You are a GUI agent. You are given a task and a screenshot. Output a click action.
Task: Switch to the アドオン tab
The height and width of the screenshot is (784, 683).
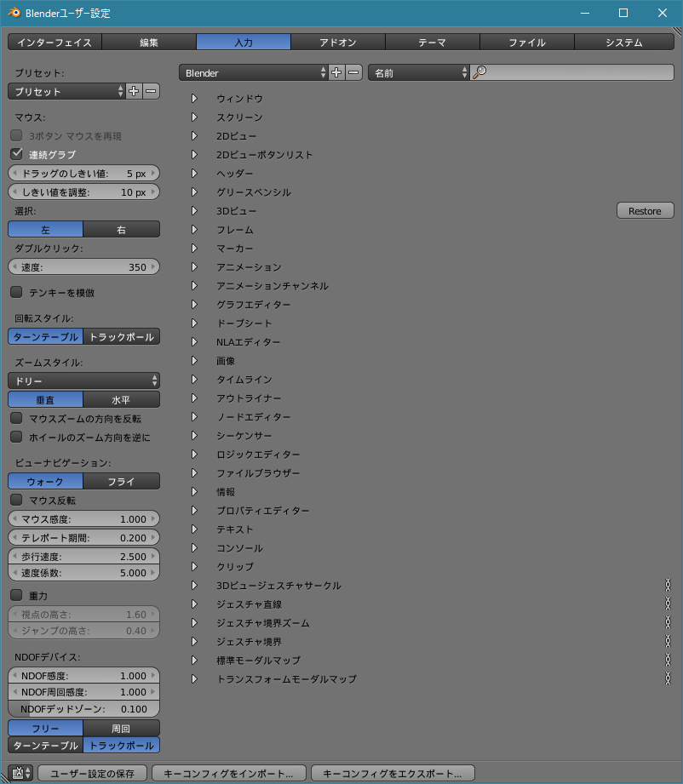pyautogui.click(x=338, y=43)
